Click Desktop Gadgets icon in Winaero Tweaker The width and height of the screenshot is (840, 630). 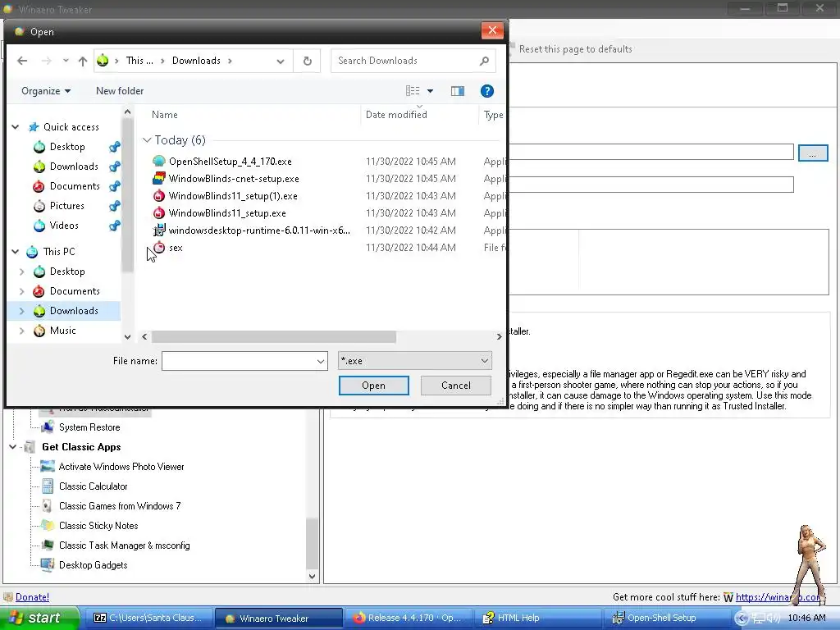point(48,565)
